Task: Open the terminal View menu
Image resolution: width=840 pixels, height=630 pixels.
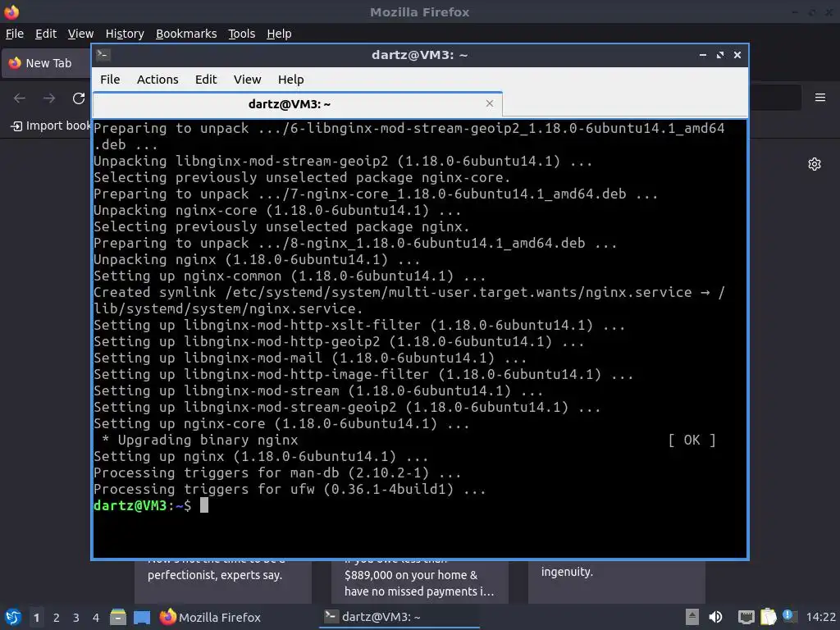Action: tap(247, 80)
